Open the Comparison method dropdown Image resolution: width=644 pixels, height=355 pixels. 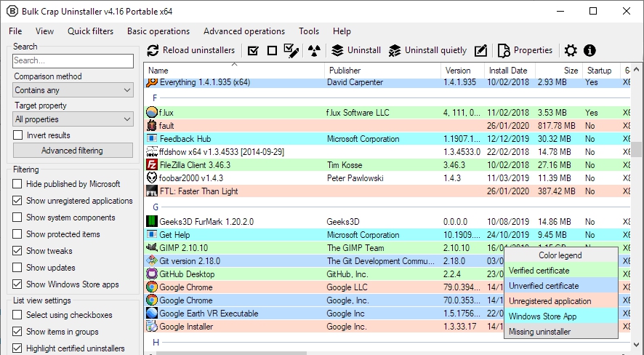[73, 90]
